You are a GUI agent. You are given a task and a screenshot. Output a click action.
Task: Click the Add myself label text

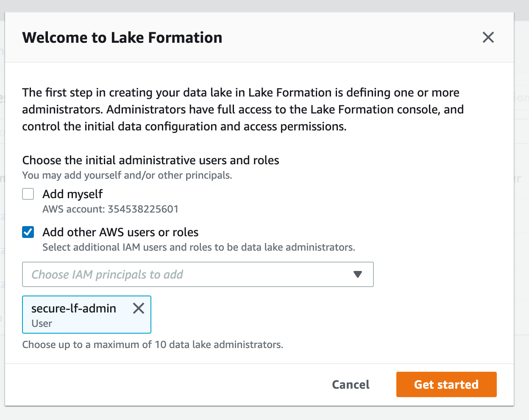pos(72,194)
